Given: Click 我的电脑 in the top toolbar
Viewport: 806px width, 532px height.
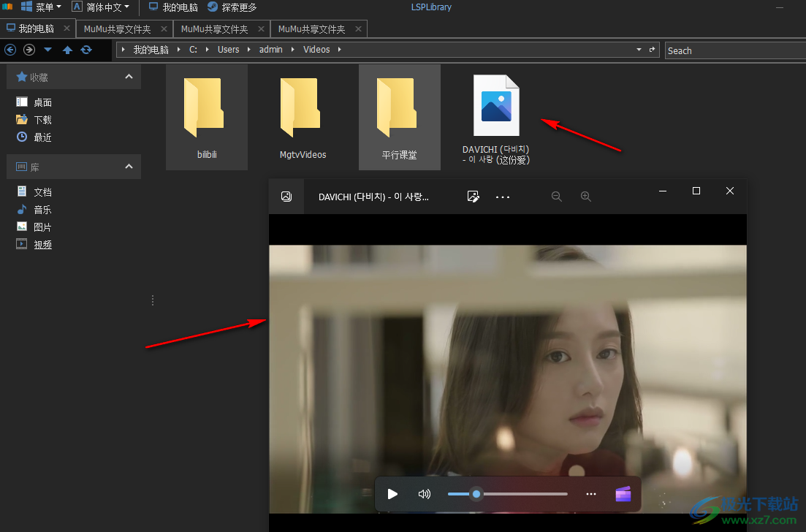Looking at the screenshot, I should (x=173, y=7).
